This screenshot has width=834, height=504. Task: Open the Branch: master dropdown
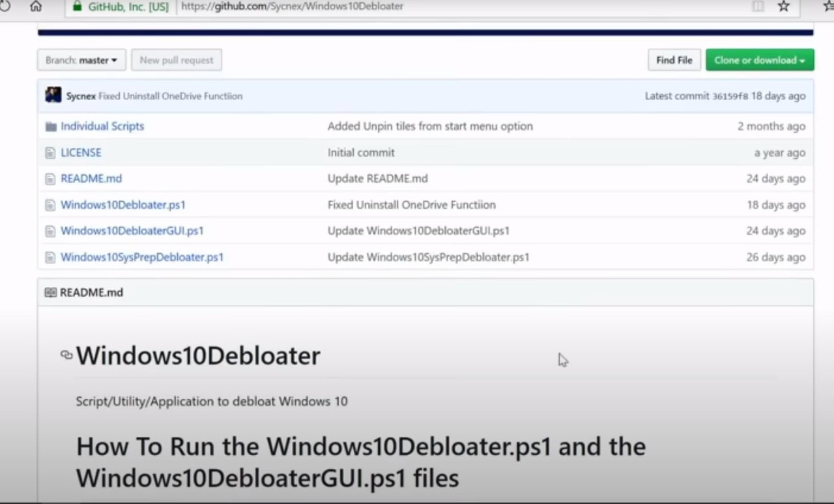81,60
